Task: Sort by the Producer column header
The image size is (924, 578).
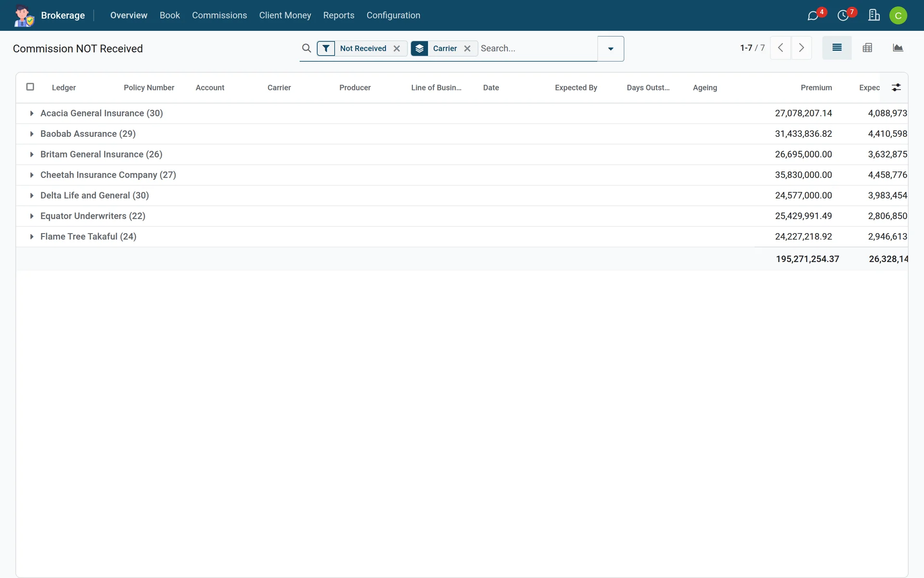Action: (x=355, y=88)
